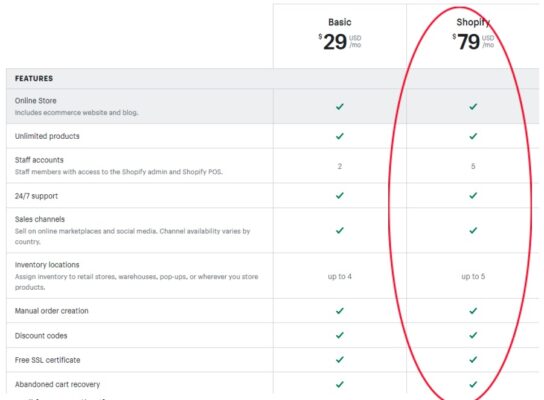Click the $29 per month price
Image resolution: width=544 pixels, height=400 pixels.
pos(340,42)
